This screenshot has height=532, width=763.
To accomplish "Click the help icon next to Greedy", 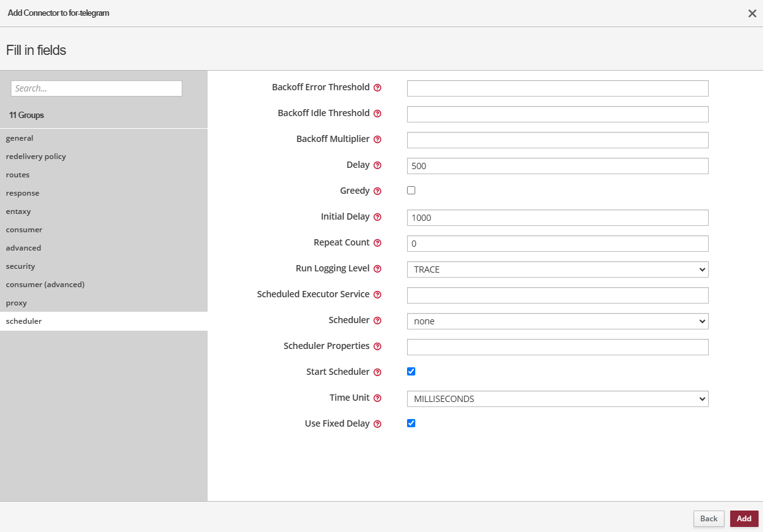I will [x=377, y=191].
